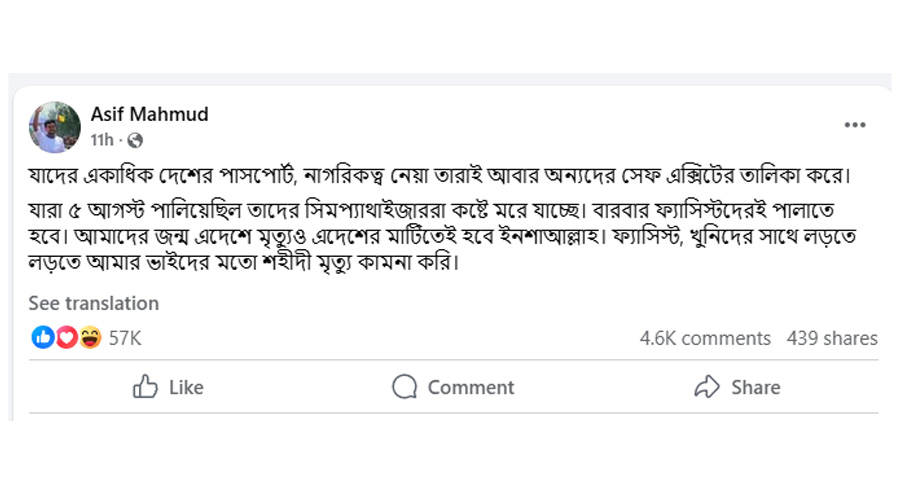Click the speech bubble Comment icon
The height and width of the screenshot is (500, 900).
(404, 387)
